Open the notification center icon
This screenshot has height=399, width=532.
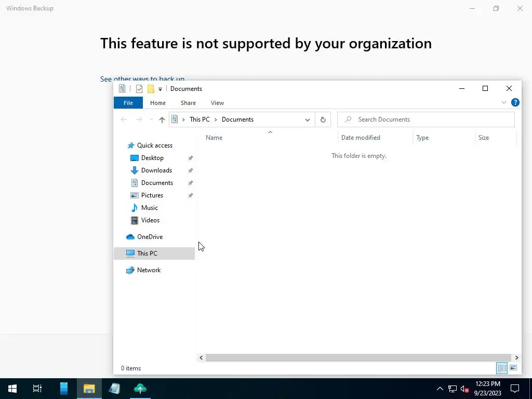pos(515,389)
